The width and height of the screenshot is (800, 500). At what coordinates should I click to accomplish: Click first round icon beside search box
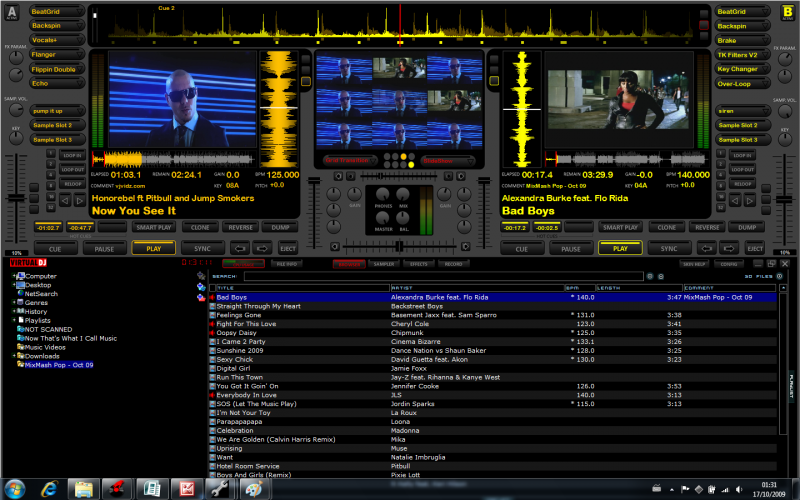click(x=650, y=276)
